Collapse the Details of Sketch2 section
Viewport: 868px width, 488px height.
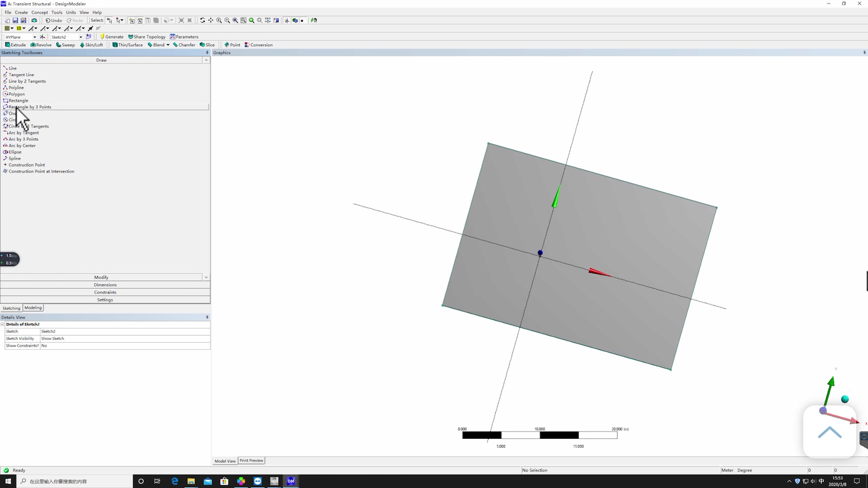click(3, 324)
